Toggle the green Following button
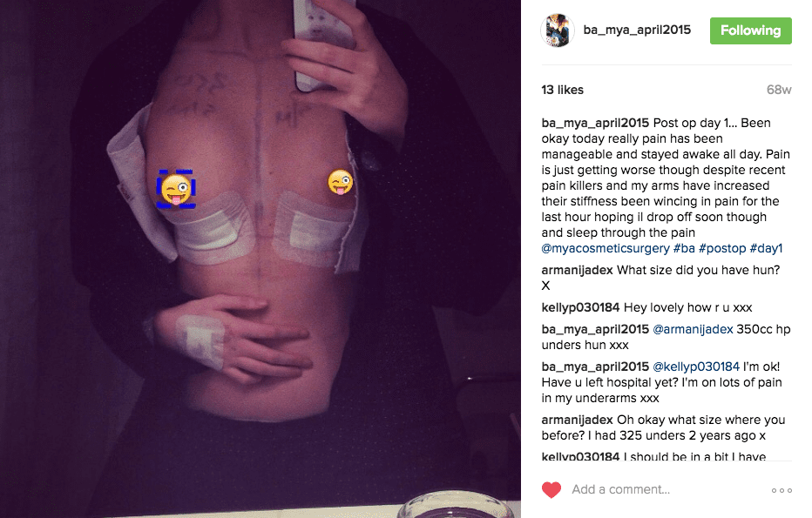The image size is (812, 518). [750, 30]
